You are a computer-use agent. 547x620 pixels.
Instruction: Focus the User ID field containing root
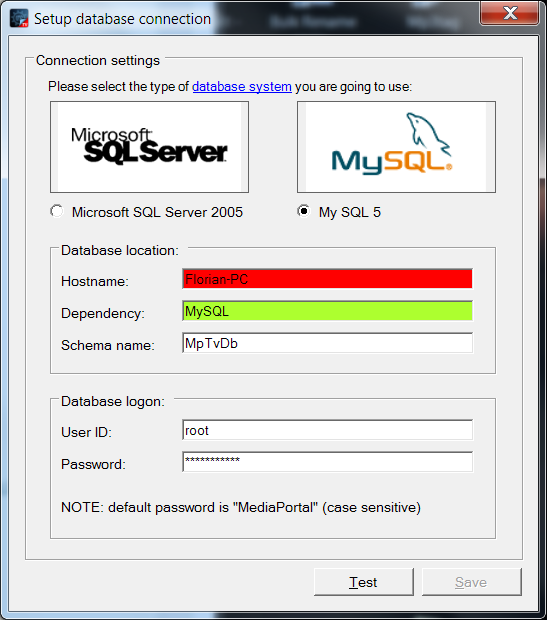[x=327, y=430]
